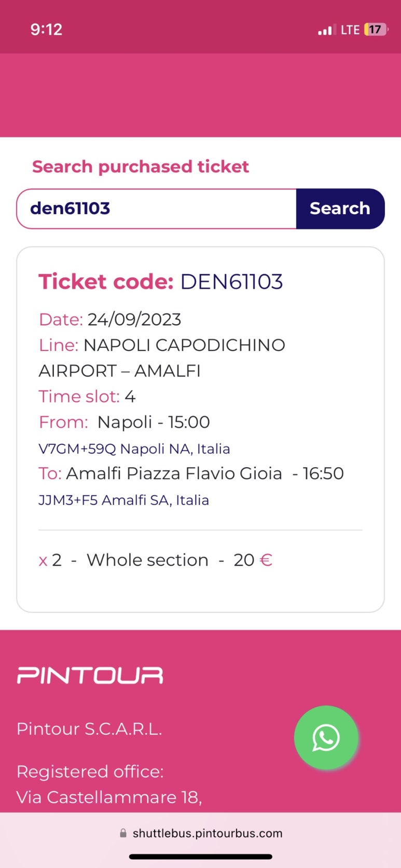
Task: Tap the Pintour logo in footer
Action: tap(90, 676)
